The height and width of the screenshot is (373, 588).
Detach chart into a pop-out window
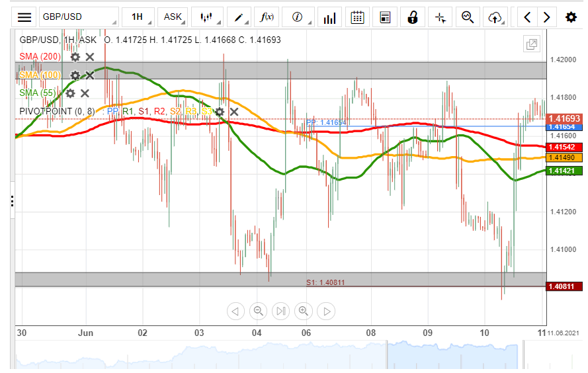(531, 44)
